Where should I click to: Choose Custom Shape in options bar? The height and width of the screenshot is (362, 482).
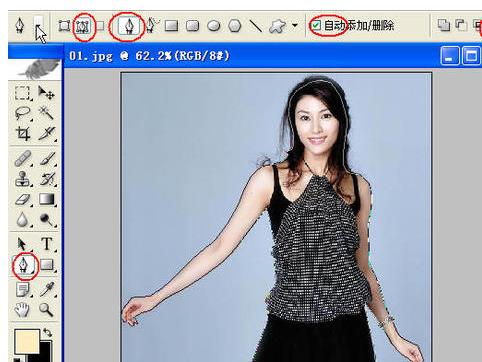pos(277,26)
